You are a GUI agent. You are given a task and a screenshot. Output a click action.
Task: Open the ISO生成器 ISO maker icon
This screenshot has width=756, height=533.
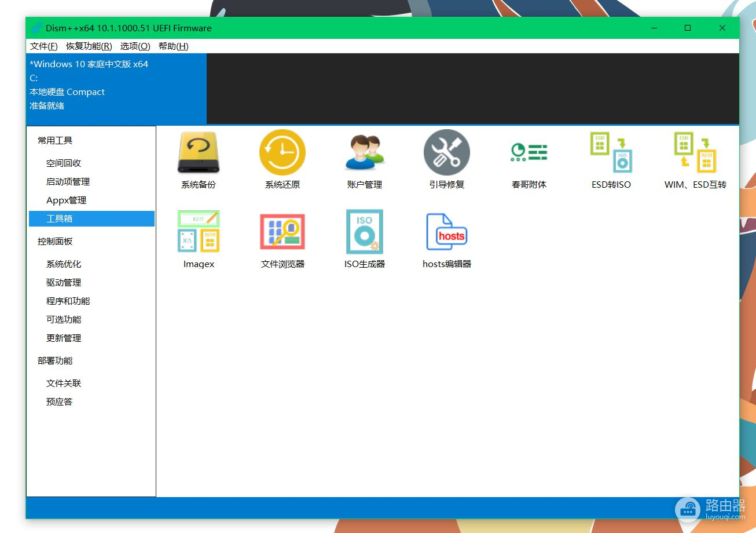365,232
